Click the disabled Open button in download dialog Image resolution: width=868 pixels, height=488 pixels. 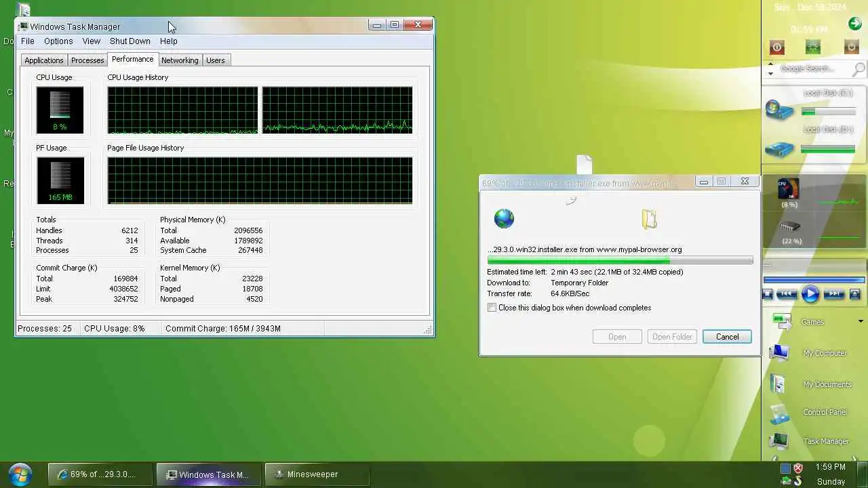click(x=617, y=337)
